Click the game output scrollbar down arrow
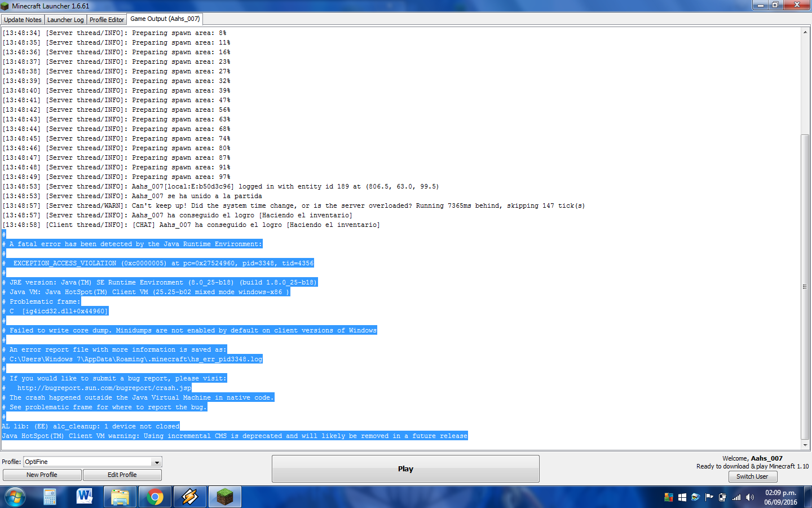The width and height of the screenshot is (812, 508). tap(805, 445)
